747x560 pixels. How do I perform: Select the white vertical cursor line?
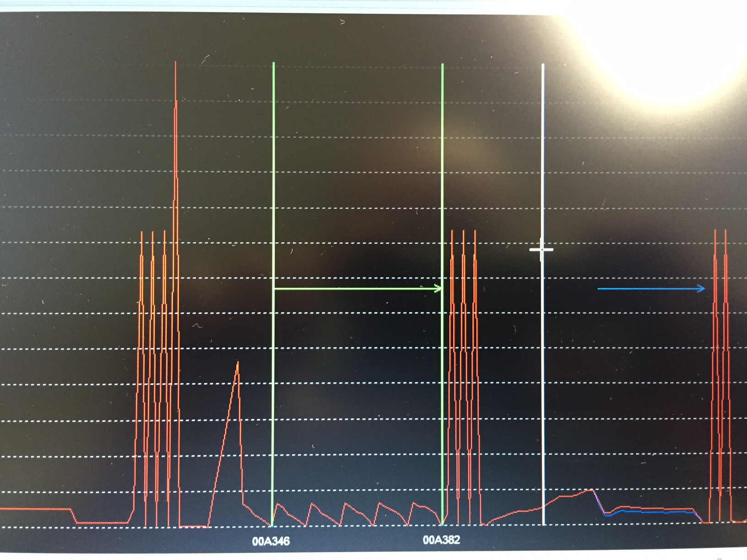543,366
